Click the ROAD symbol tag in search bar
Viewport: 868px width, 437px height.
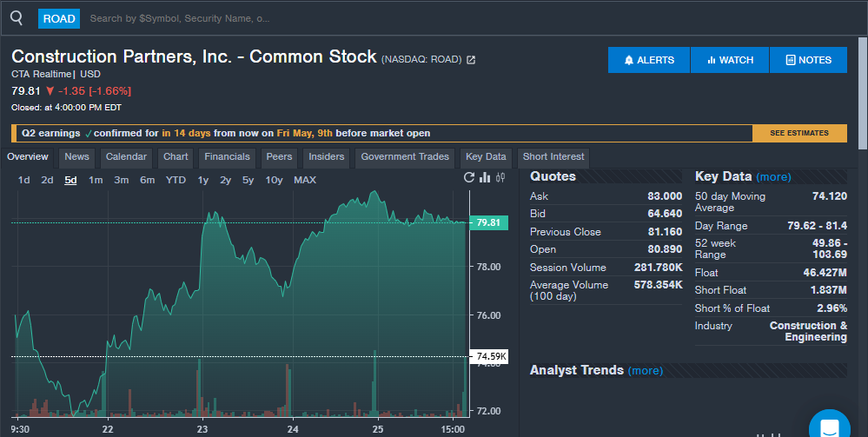pos(59,18)
